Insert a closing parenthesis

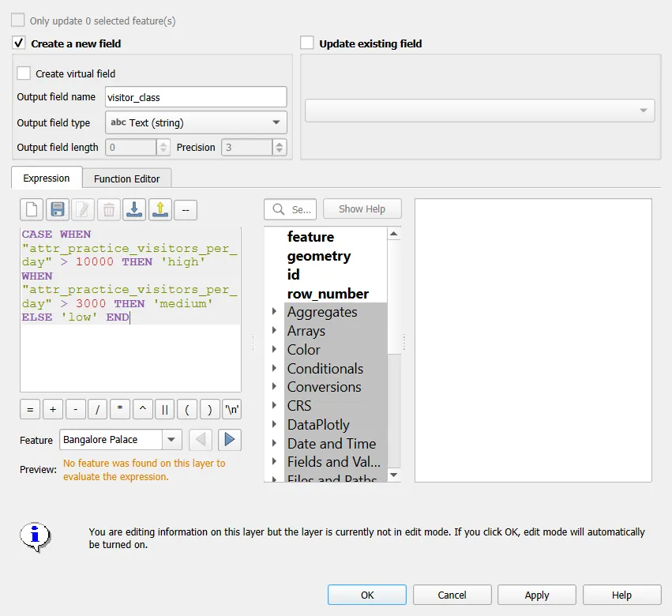(209, 410)
